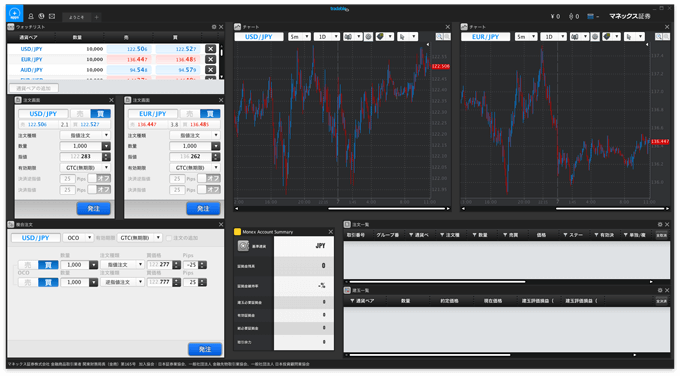
Task: Click add currency pair button in watchlist
Action: [34, 88]
